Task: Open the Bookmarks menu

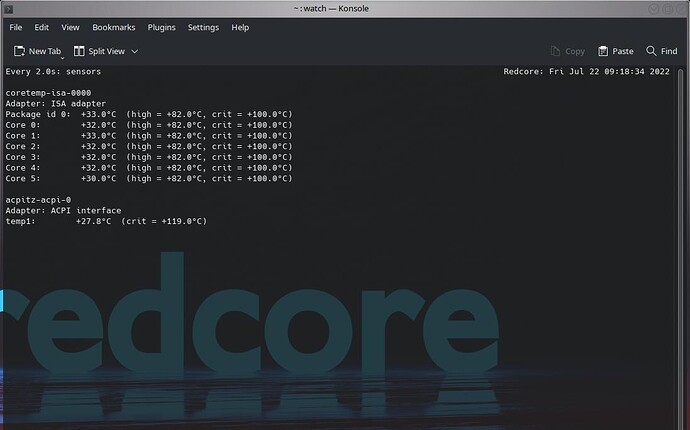Action: pos(114,27)
